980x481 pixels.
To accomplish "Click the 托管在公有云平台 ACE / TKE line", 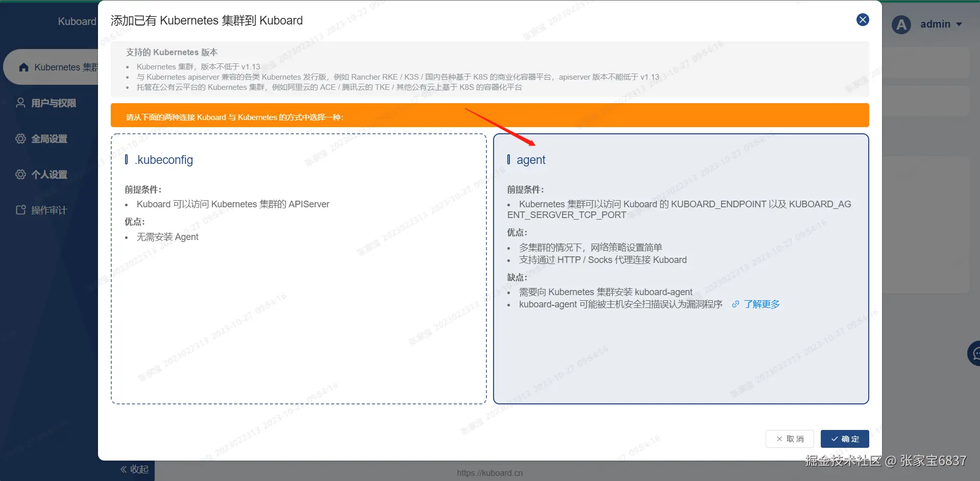I will click(329, 87).
